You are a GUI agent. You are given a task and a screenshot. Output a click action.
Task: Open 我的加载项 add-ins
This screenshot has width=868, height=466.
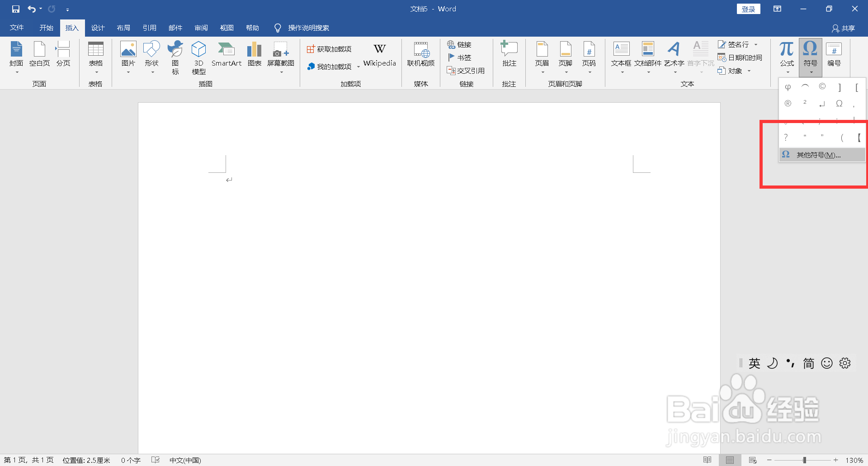[x=333, y=67]
